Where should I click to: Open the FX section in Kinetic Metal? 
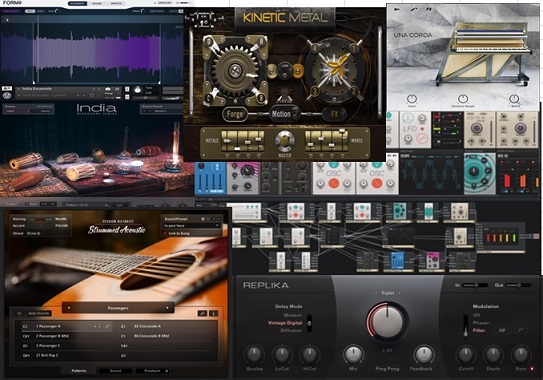point(334,114)
